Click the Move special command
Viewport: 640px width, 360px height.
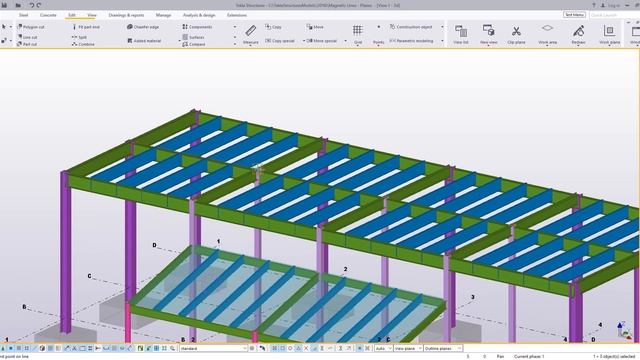click(x=322, y=41)
